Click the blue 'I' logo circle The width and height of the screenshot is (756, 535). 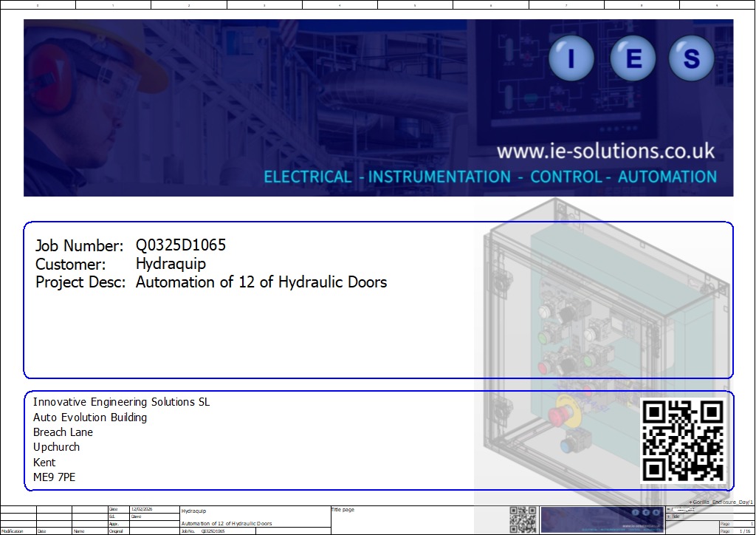571,58
